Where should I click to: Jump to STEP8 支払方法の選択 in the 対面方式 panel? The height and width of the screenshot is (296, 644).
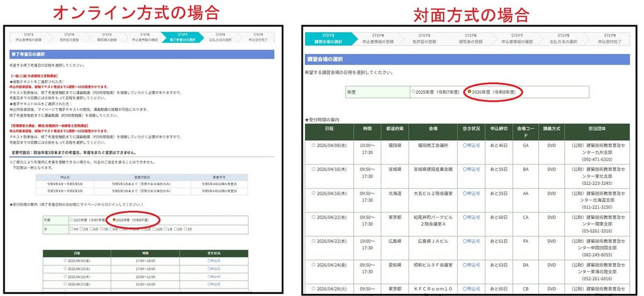(563, 38)
